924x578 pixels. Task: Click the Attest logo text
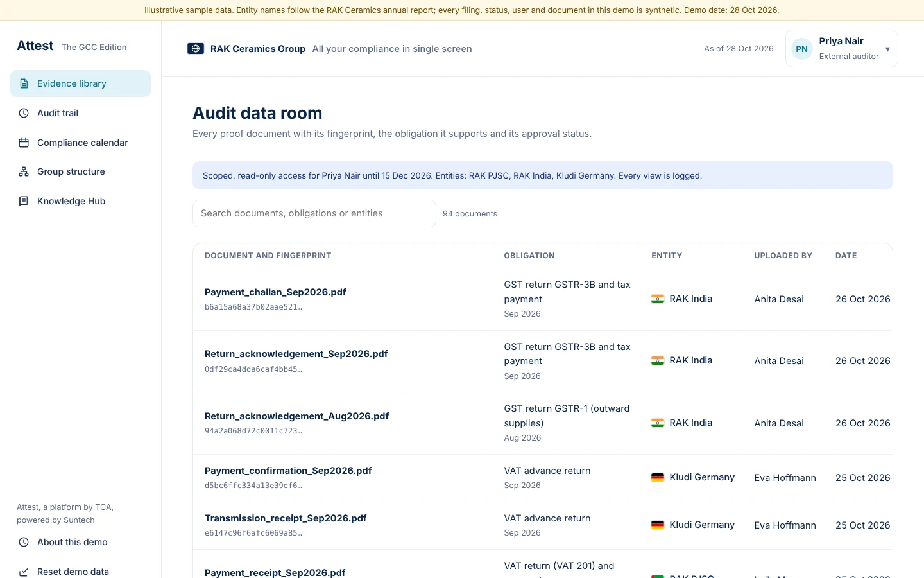(x=35, y=46)
